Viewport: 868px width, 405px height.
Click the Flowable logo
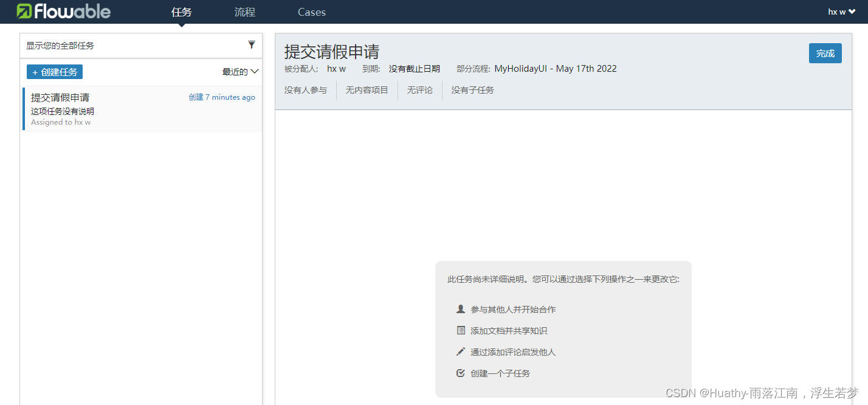click(64, 11)
